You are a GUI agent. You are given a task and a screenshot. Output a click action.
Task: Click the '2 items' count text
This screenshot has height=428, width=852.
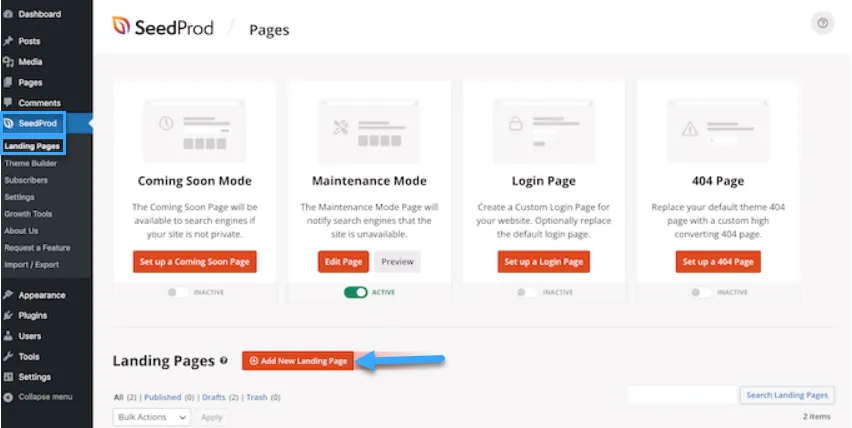point(816,417)
